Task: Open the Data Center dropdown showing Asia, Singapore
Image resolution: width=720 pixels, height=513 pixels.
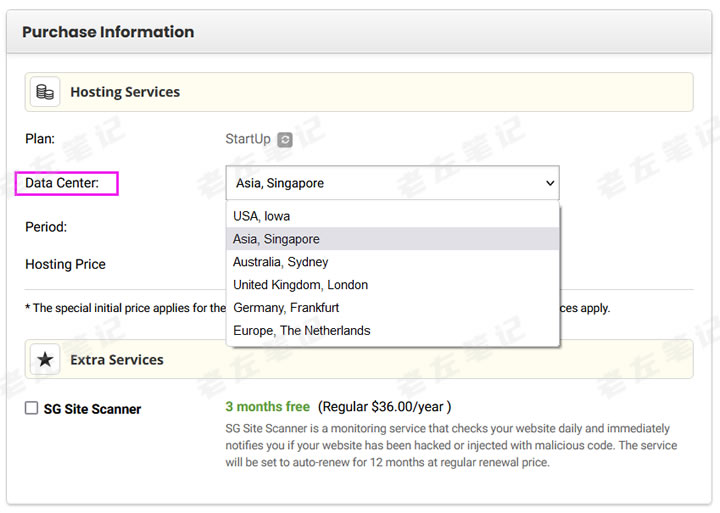Action: [392, 183]
